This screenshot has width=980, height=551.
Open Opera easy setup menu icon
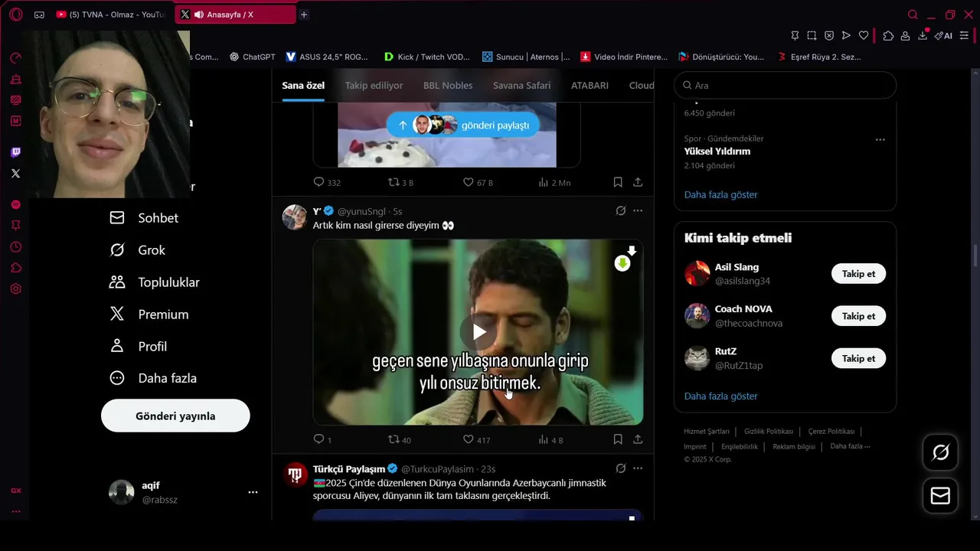point(964,36)
